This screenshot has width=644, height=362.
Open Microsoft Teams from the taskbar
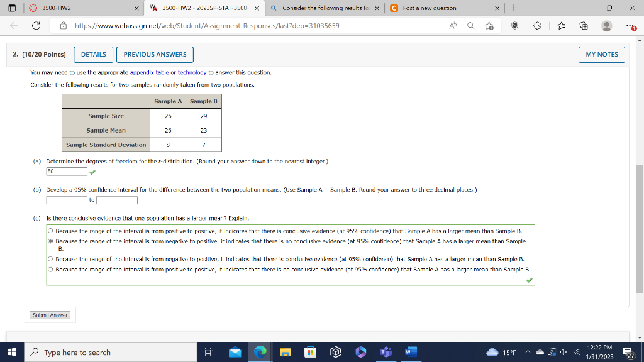click(x=386, y=352)
